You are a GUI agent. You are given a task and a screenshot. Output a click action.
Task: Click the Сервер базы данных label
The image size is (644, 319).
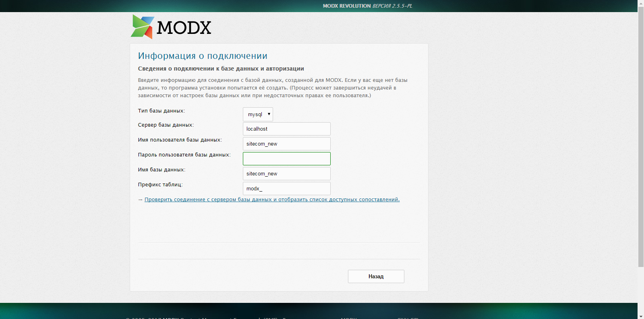[166, 125]
